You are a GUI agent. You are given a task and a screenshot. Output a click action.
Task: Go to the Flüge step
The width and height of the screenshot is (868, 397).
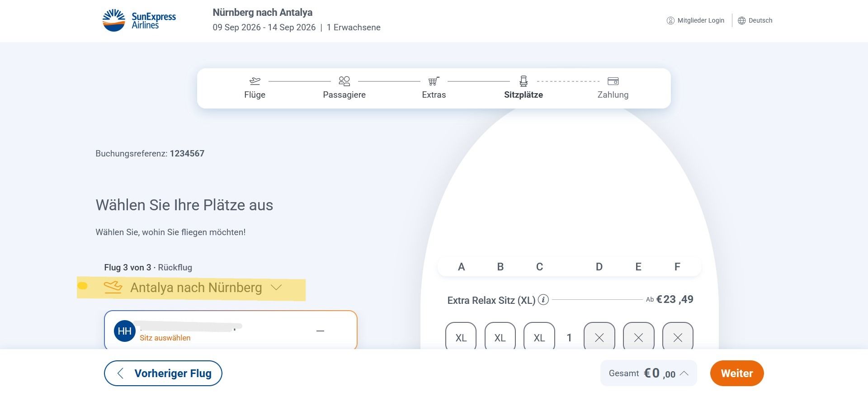(255, 88)
